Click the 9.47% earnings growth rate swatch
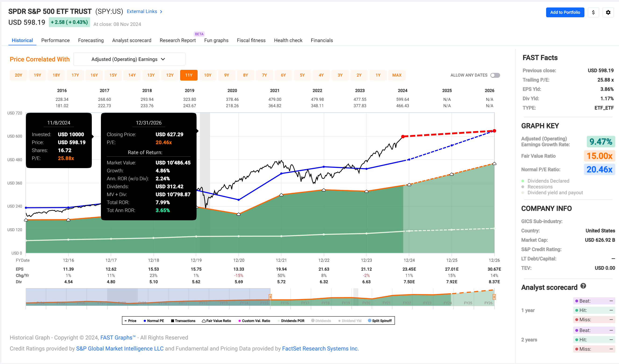 tap(601, 142)
